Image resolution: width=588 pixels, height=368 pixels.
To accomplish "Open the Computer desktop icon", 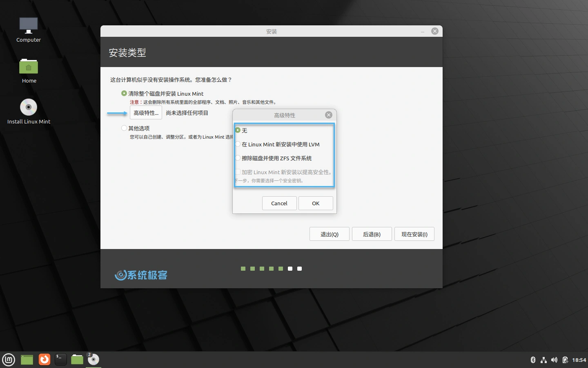I will (x=29, y=30).
